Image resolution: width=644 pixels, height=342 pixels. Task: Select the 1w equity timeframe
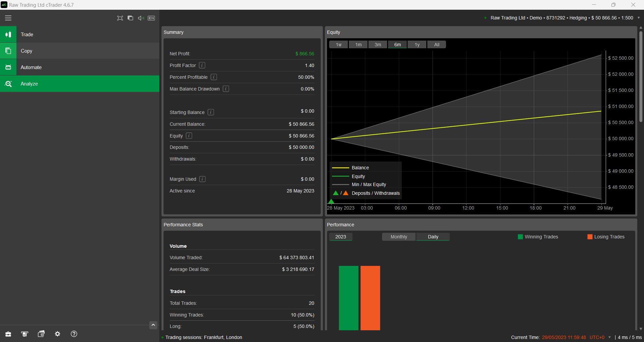point(338,44)
